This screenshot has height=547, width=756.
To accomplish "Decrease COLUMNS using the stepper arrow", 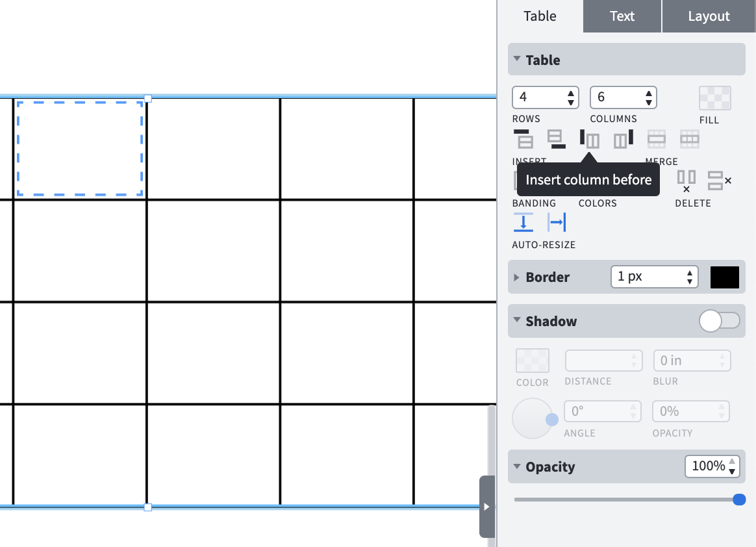I will (648, 101).
